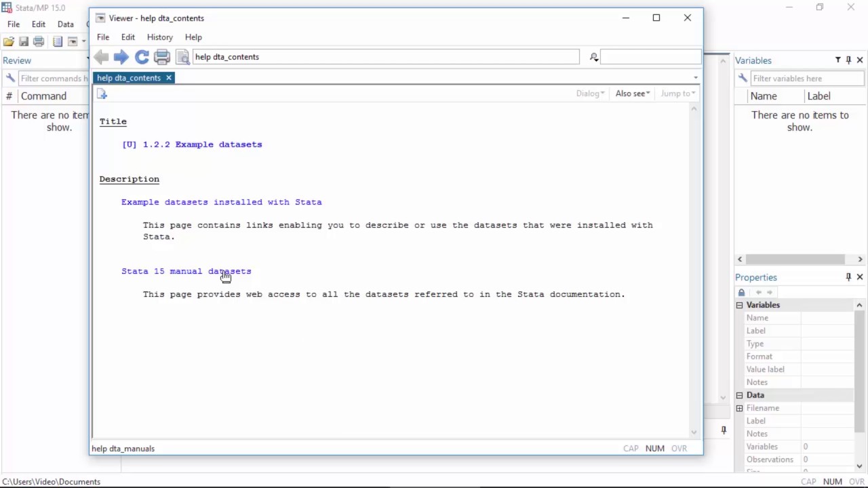Click the Save icon in Stata toolbar
This screenshot has width=868, height=488.
(24, 42)
